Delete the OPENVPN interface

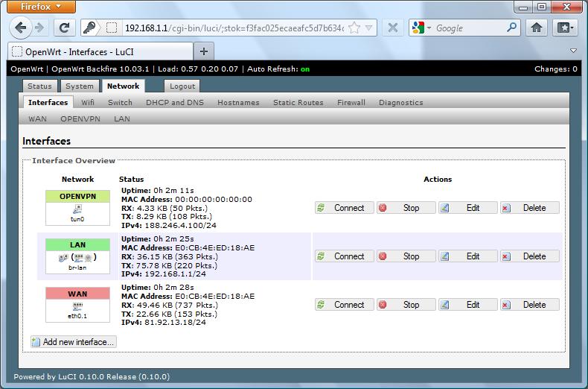click(x=529, y=208)
